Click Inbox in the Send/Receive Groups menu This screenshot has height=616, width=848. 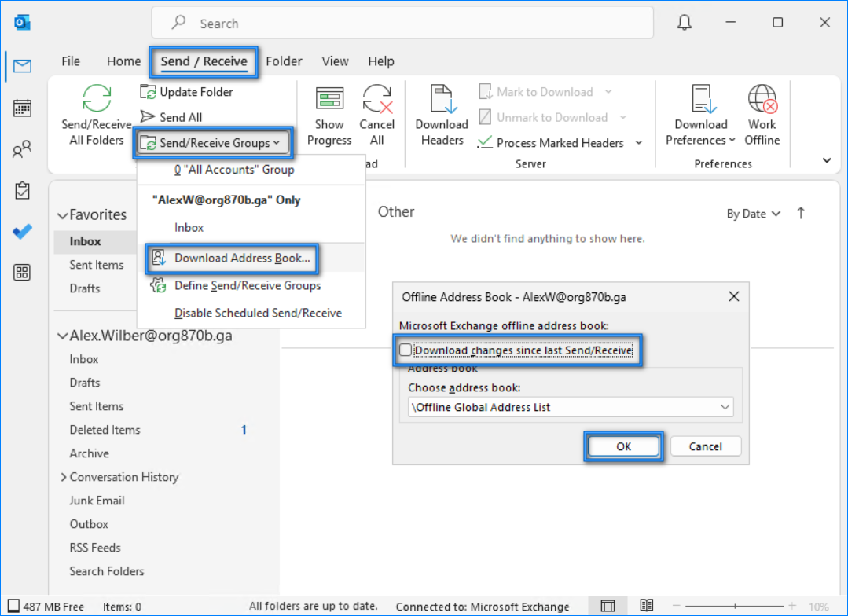(x=252, y=228)
